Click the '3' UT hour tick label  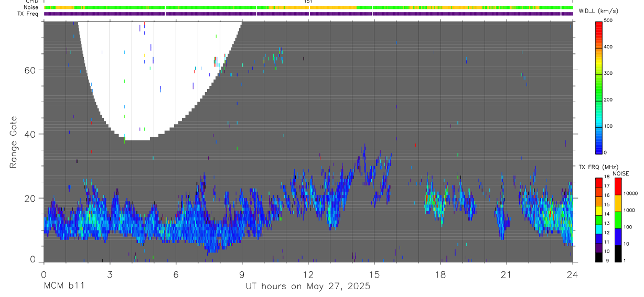110,274
